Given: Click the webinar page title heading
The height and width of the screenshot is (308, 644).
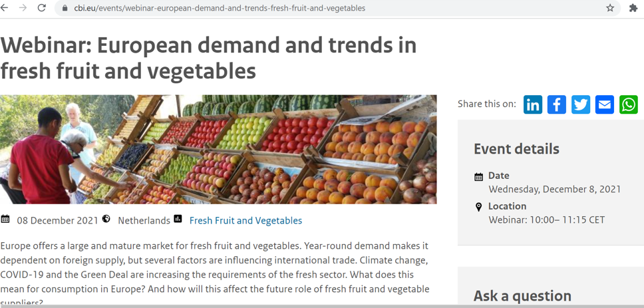Looking at the screenshot, I should click(208, 58).
